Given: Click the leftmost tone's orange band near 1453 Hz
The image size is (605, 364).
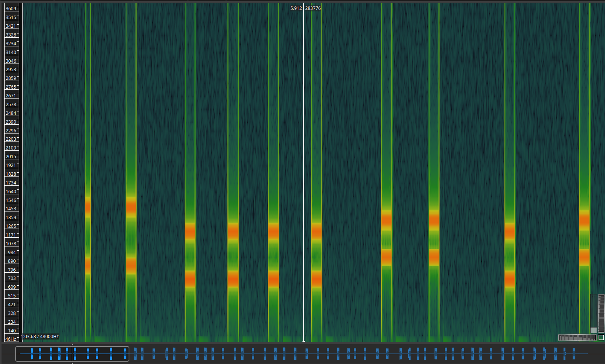Looking at the screenshot, I should tap(88, 207).
